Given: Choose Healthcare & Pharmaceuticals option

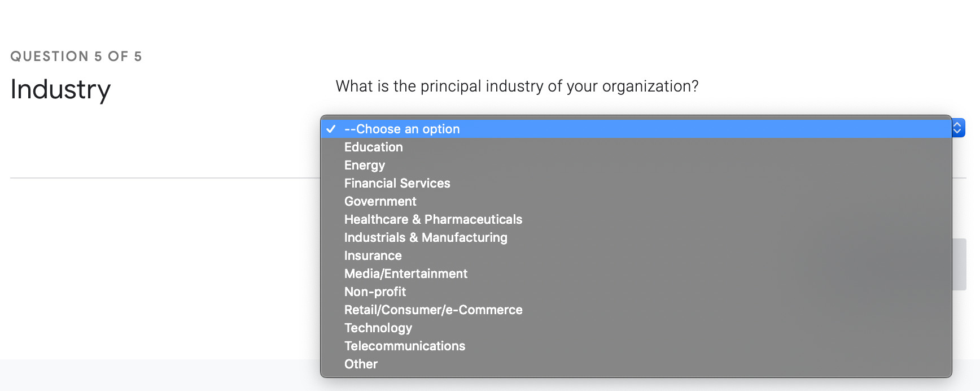Looking at the screenshot, I should pyautogui.click(x=434, y=219).
